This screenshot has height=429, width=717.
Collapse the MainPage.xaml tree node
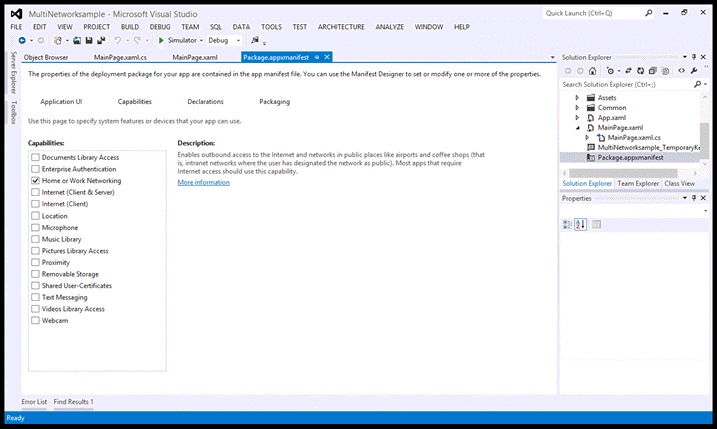(578, 128)
